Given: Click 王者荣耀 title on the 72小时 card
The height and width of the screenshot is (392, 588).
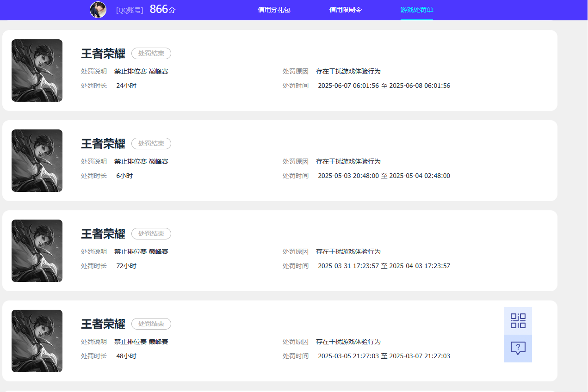Looking at the screenshot, I should (x=103, y=234).
